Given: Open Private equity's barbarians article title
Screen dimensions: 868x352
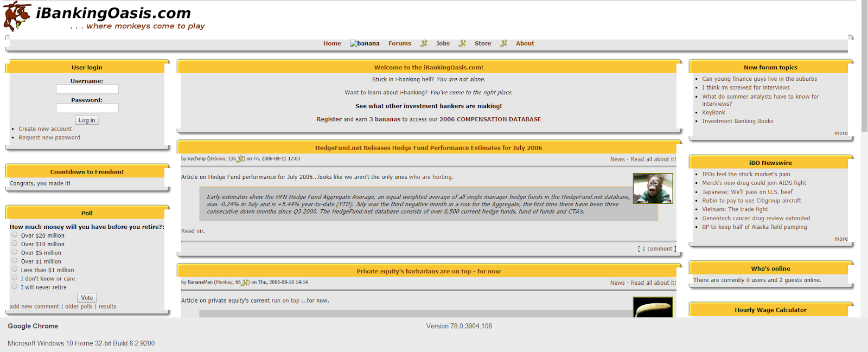Looking at the screenshot, I should 429,271.
